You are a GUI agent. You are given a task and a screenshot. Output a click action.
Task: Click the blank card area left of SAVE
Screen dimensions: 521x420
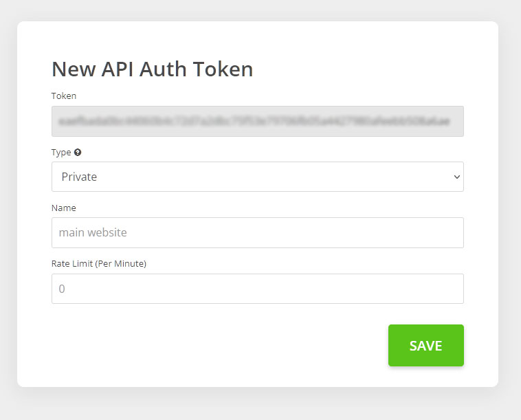pos(219,346)
